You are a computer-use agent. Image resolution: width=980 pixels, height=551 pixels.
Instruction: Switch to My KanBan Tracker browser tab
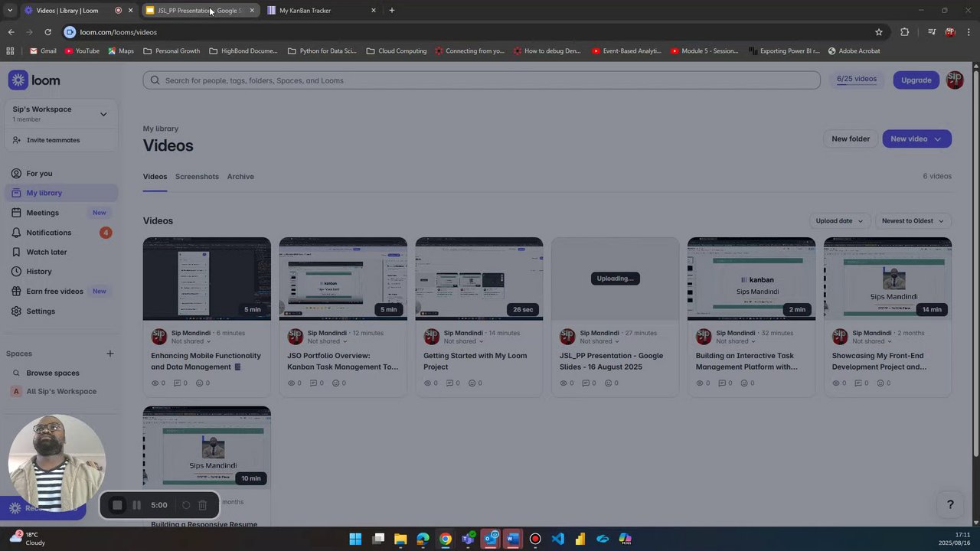[x=322, y=11]
